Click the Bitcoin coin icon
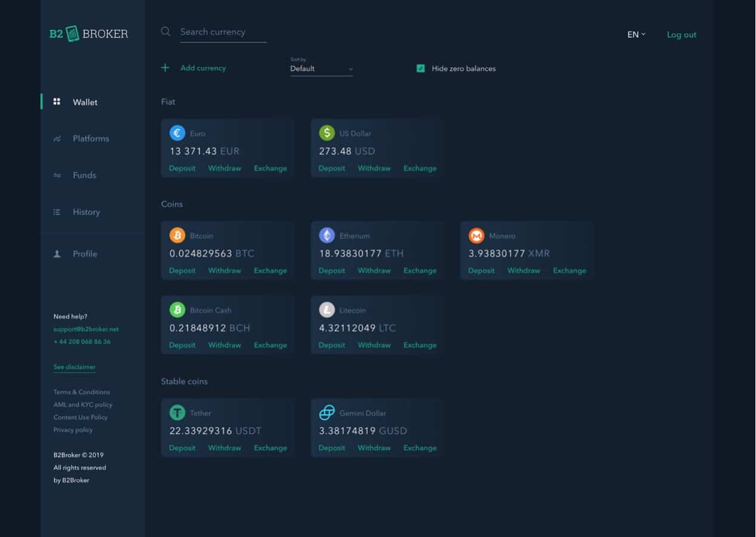Screen dimensions: 756x537 pyautogui.click(x=177, y=235)
